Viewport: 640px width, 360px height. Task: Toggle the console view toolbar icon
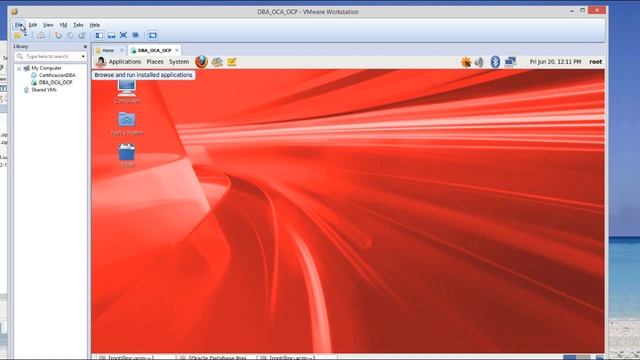(x=153, y=36)
